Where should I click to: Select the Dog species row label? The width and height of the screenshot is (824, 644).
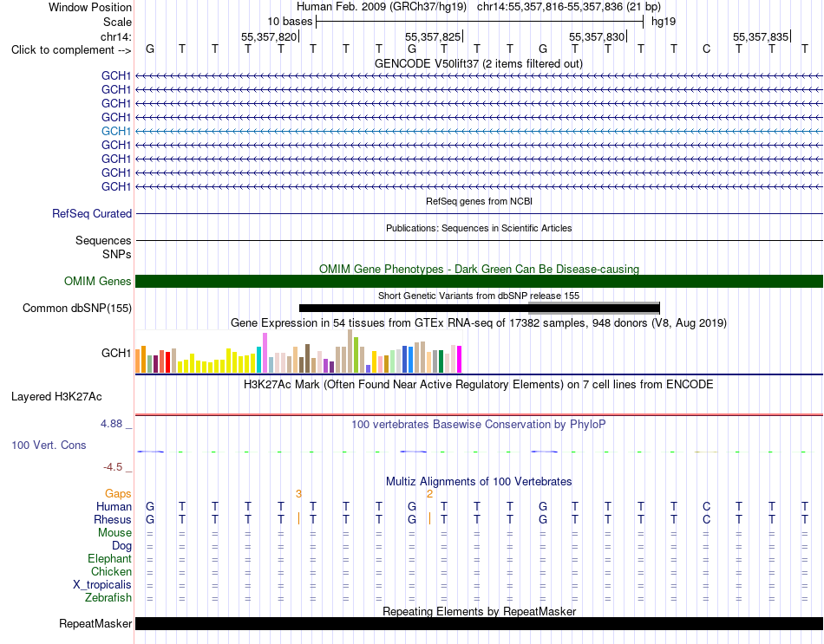(x=121, y=546)
